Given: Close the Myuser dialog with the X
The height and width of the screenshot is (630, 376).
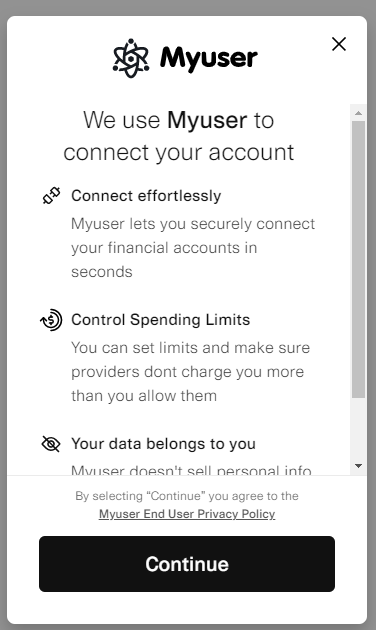Looking at the screenshot, I should tap(339, 44).
